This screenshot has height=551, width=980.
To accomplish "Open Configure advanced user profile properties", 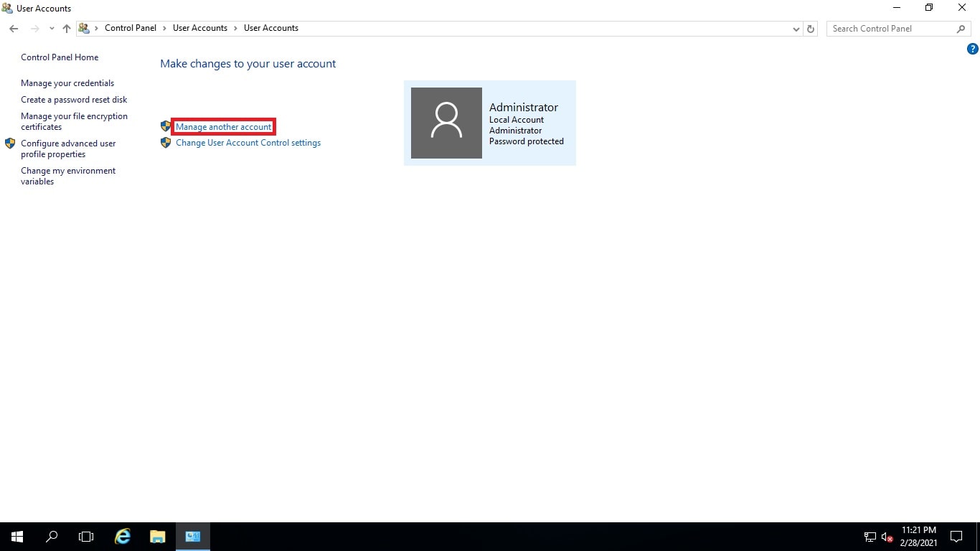I will pyautogui.click(x=68, y=149).
